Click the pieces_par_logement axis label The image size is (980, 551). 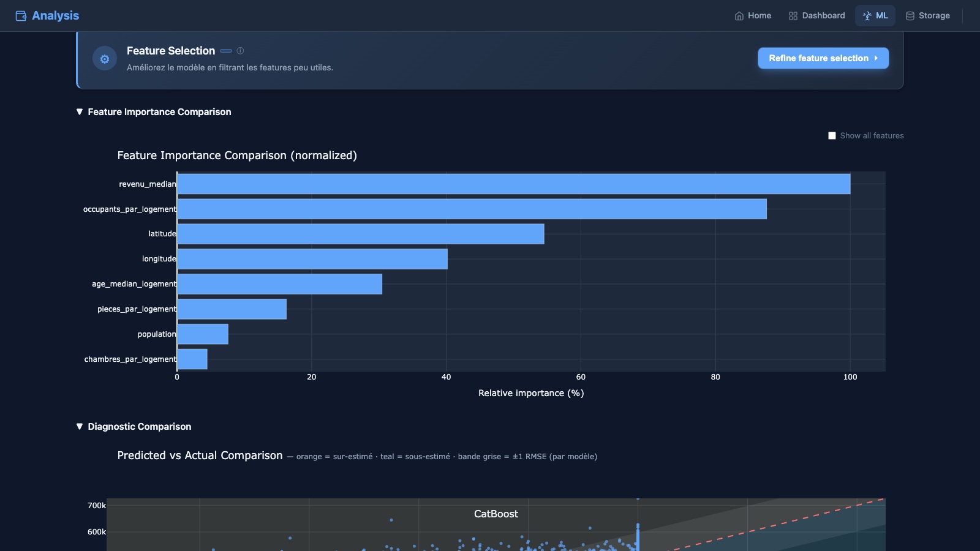pyautogui.click(x=137, y=309)
